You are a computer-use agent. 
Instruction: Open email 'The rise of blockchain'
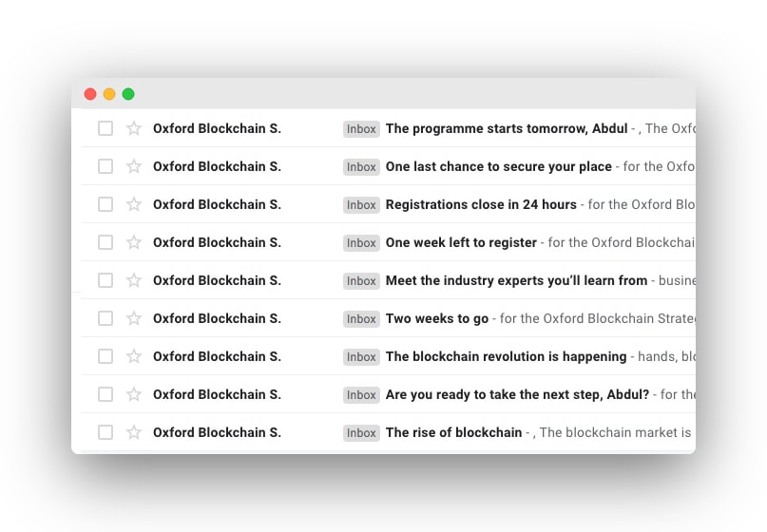pos(453,433)
